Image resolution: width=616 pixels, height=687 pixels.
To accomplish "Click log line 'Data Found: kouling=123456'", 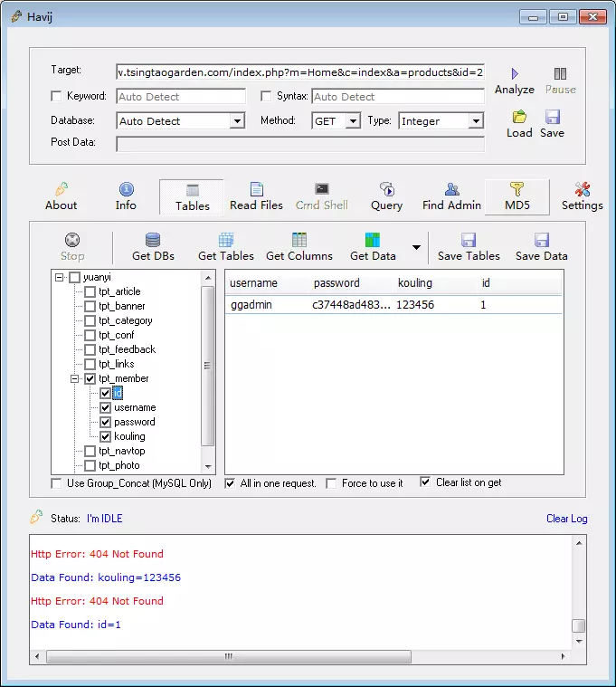I will coord(106,577).
